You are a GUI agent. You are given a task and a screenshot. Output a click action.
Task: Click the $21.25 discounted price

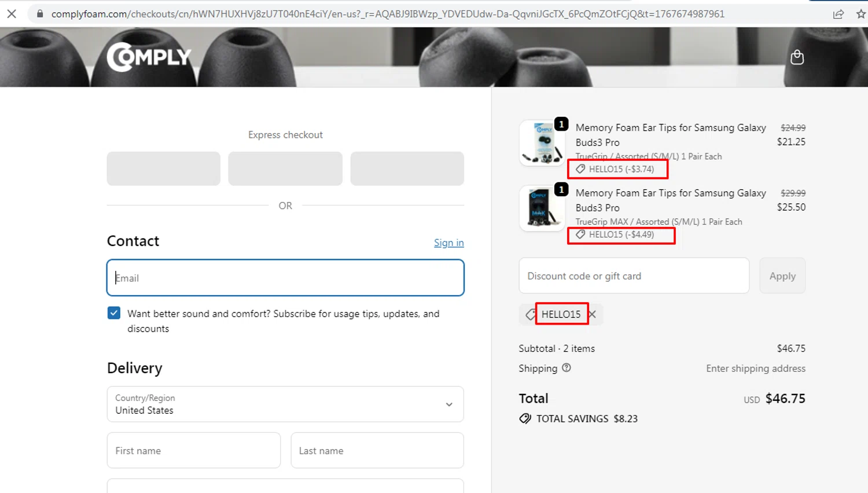pyautogui.click(x=791, y=142)
